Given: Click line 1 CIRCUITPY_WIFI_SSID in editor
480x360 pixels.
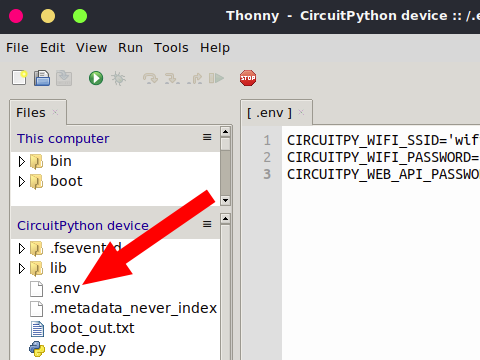Looking at the screenshot, I should [383, 140].
